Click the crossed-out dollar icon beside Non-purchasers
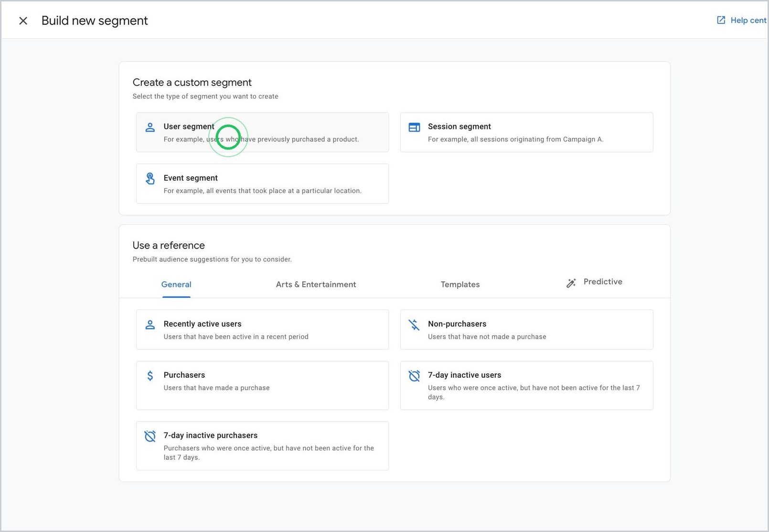The image size is (769, 532). tap(414, 325)
